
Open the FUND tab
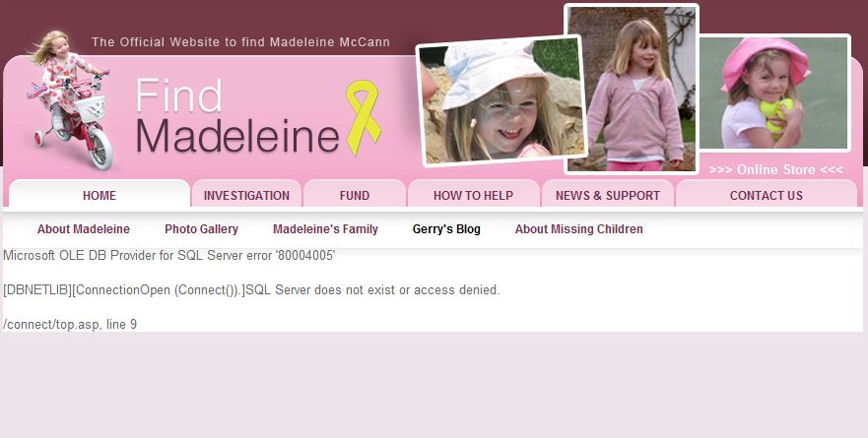point(355,195)
